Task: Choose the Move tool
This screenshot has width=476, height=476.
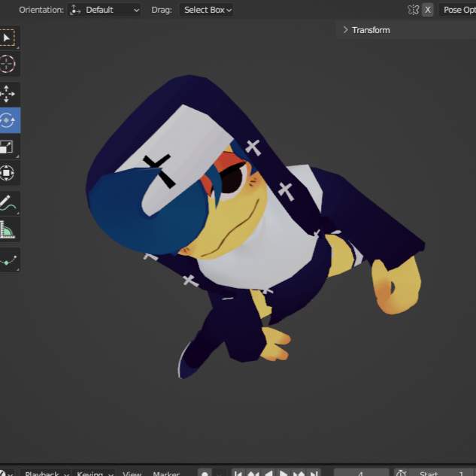Action: (8, 94)
